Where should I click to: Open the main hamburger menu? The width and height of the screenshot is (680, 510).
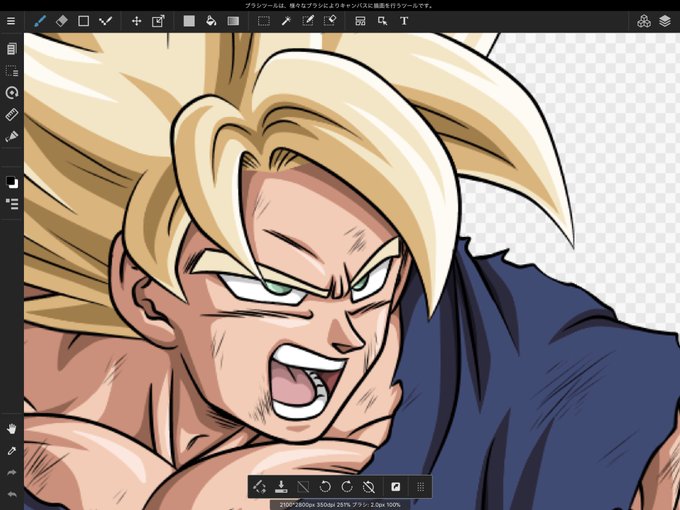pos(11,21)
